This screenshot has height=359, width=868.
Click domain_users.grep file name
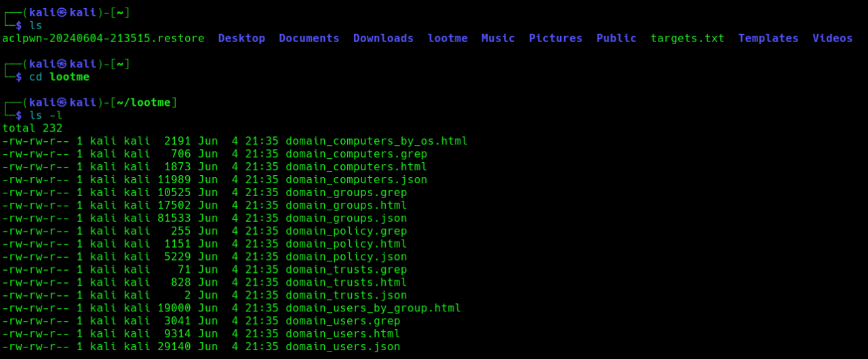(342, 321)
